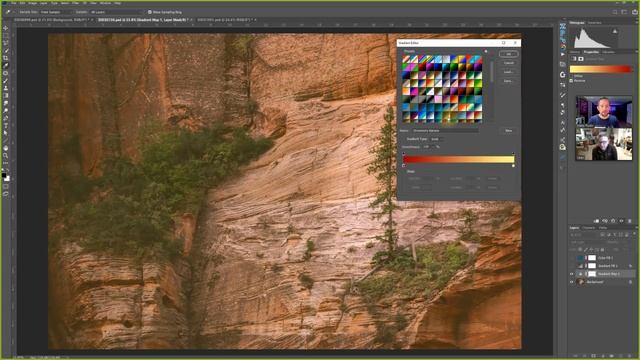Open the Actions play icon in side strip
Image resolution: width=640 pixels, height=360 pixels.
pos(563,54)
